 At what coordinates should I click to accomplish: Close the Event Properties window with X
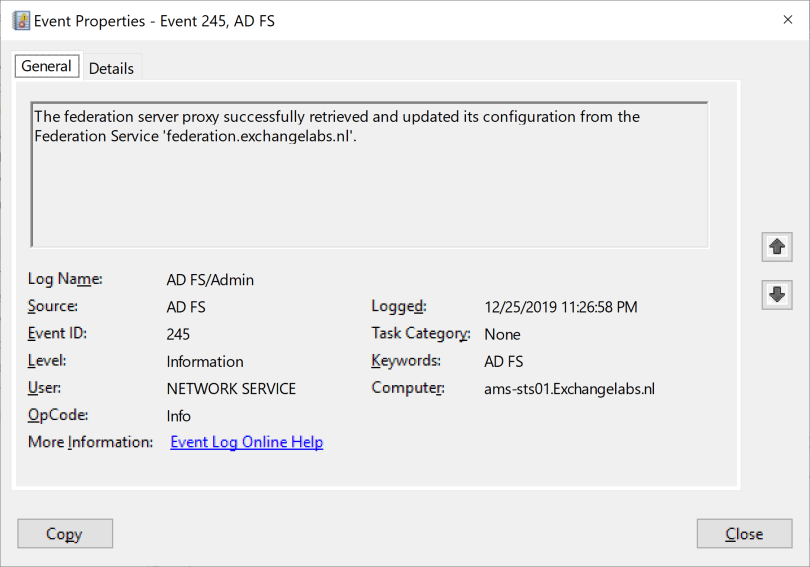(x=786, y=20)
